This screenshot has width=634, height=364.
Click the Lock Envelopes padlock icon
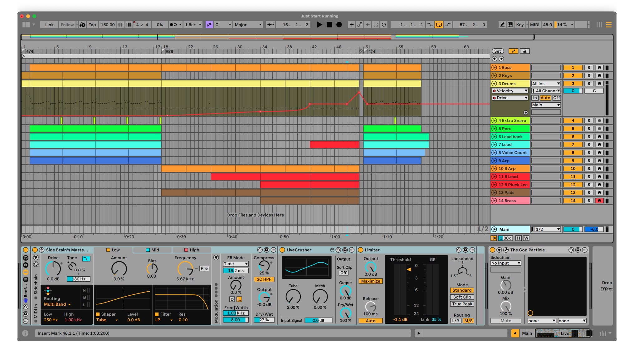525,51
